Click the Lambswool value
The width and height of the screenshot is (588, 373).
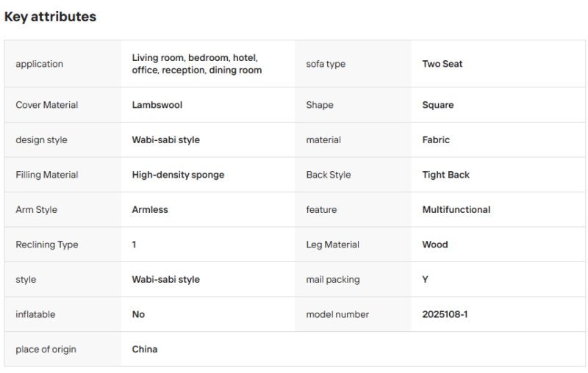157,105
